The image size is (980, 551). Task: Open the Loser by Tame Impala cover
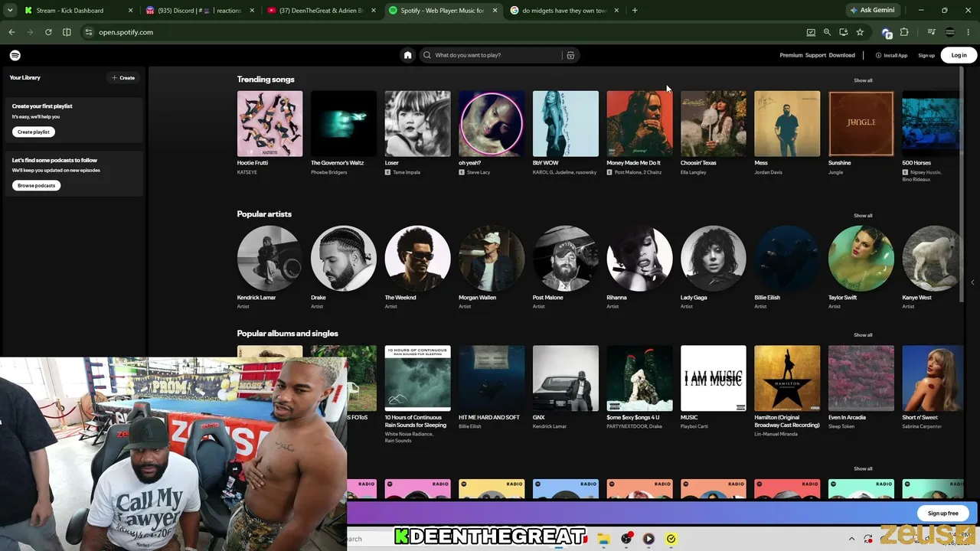coord(417,124)
